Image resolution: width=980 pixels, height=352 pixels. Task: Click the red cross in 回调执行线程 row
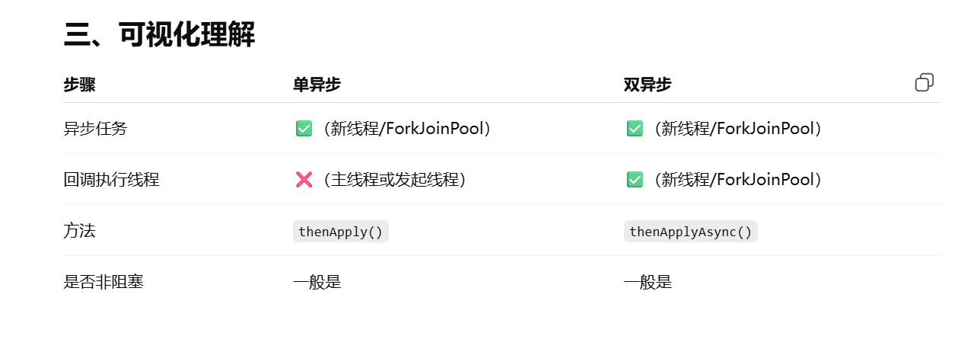(304, 180)
